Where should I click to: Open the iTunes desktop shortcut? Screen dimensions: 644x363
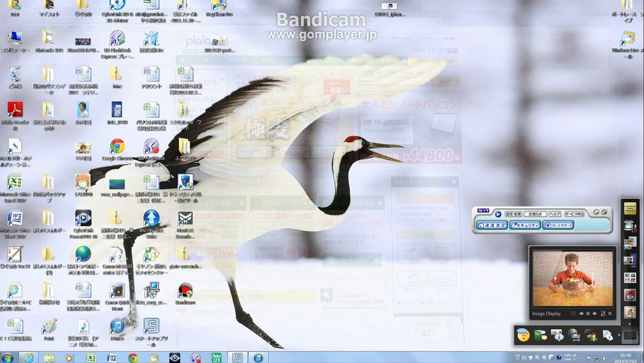coord(117,330)
